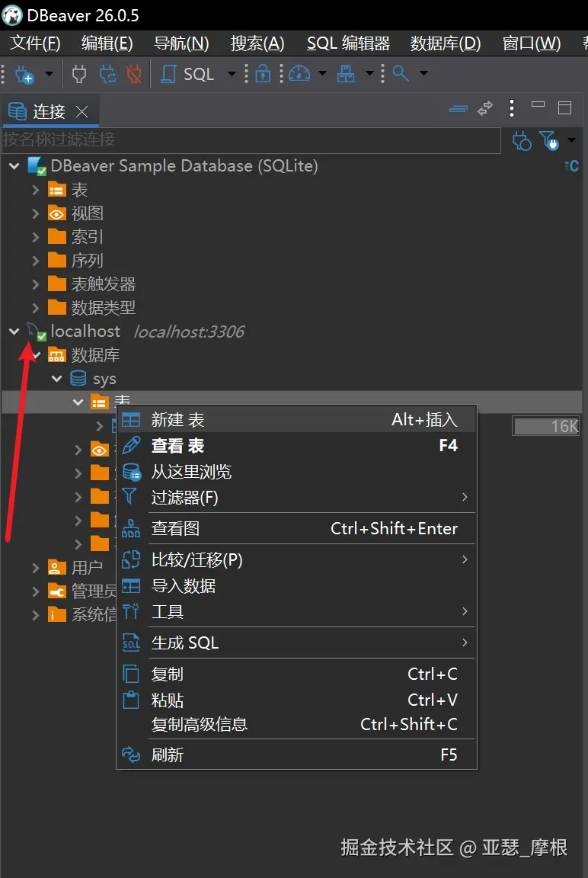Open 过滤器(F) submenu

[296, 497]
